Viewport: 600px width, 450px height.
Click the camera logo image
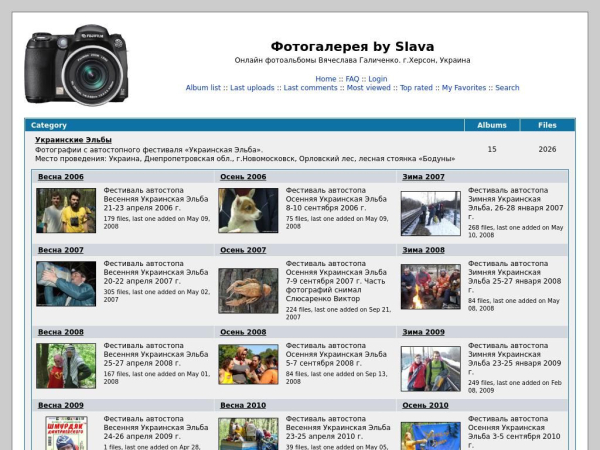(77, 65)
